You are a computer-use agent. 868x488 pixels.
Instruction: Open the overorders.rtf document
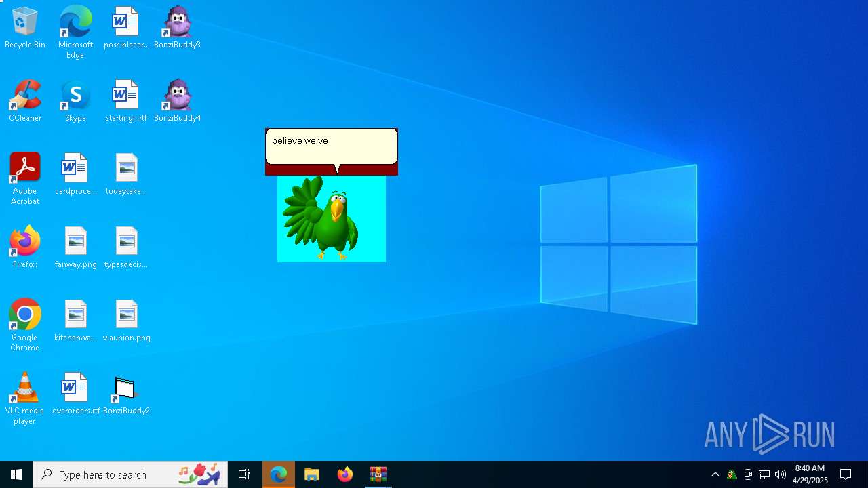75,394
